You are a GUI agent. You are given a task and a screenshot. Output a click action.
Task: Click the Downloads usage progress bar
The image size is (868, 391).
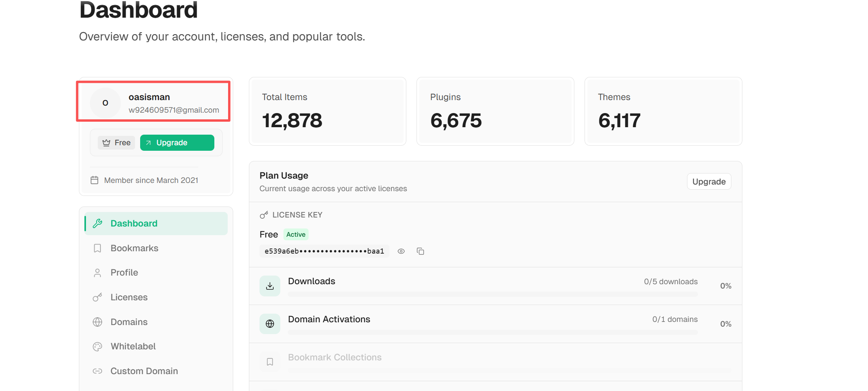492,294
